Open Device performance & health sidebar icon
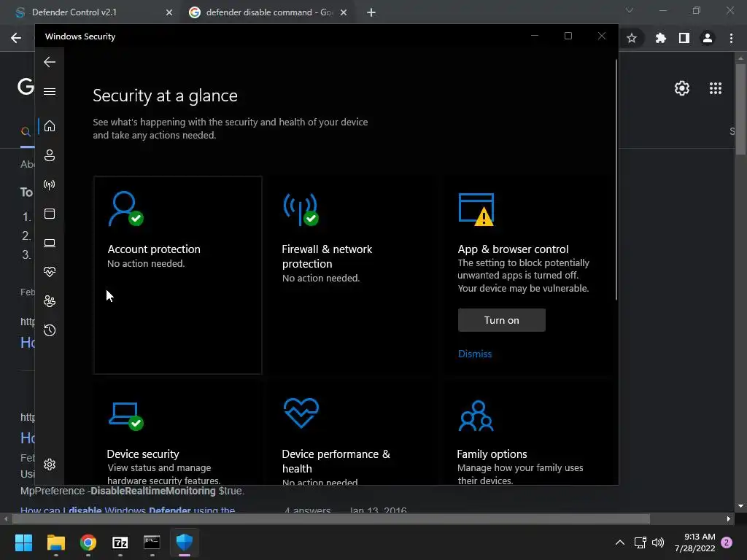Screen dimensions: 747x560 (50, 272)
